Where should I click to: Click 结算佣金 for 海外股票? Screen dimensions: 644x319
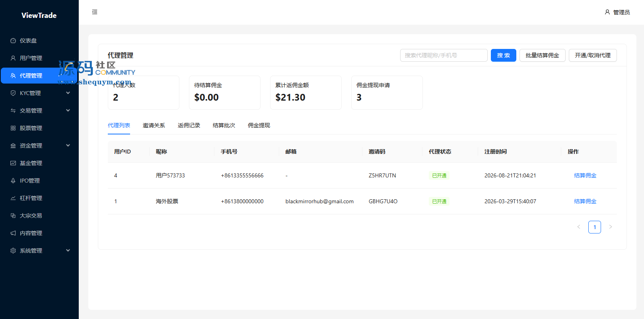(x=585, y=201)
